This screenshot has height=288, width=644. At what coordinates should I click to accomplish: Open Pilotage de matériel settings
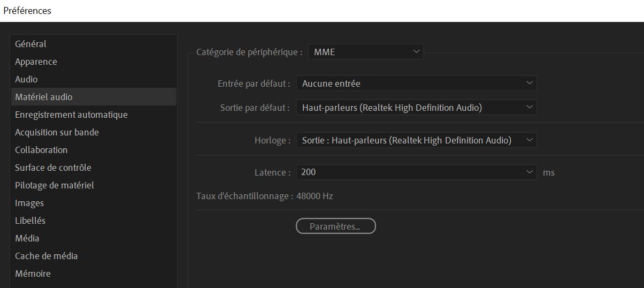[94, 185]
